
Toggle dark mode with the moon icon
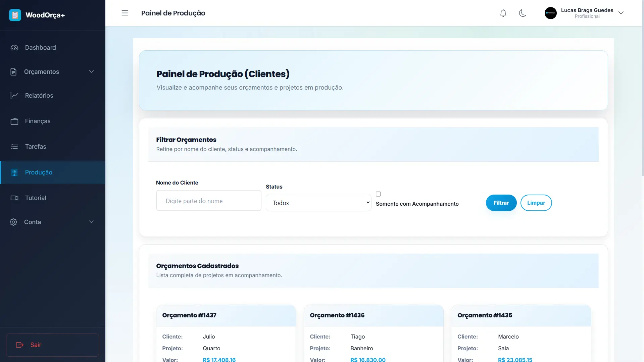pos(523,13)
